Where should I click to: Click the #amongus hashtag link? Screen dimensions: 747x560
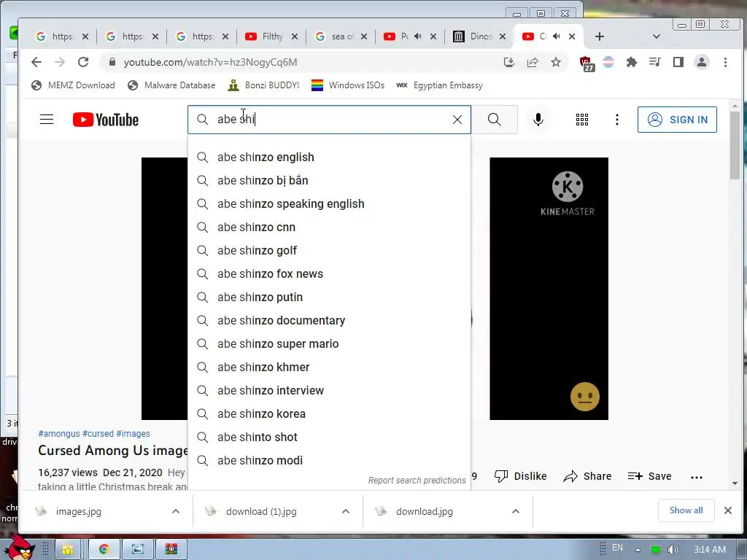pos(59,434)
